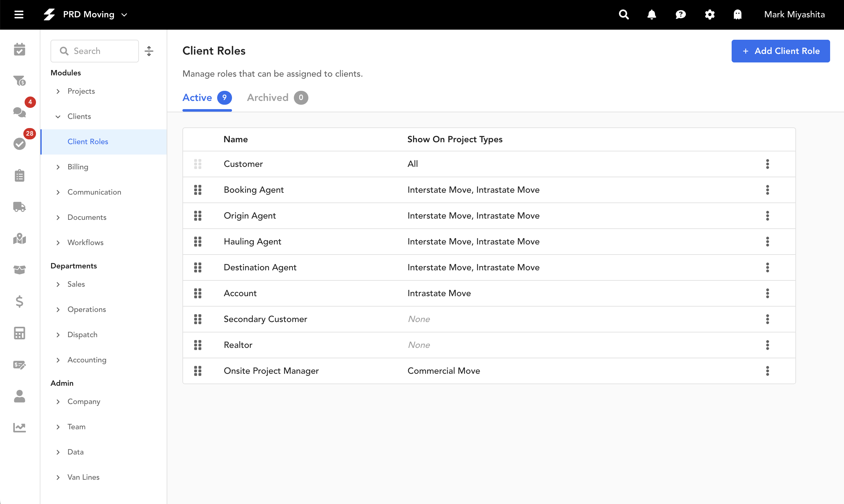This screenshot has height=504, width=844.
Task: Toggle expand/collapse all sidebar sections icon
Action: click(x=149, y=51)
